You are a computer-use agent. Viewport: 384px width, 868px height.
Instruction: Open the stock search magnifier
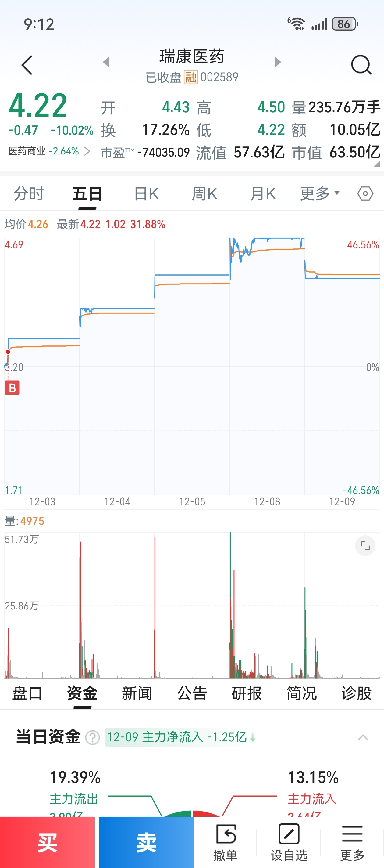(x=361, y=64)
